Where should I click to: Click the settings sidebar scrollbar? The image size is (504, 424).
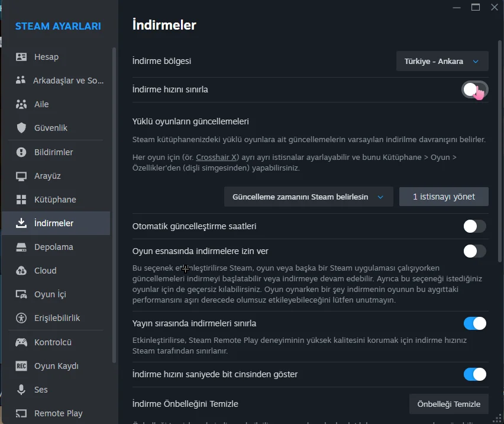pyautogui.click(x=114, y=205)
